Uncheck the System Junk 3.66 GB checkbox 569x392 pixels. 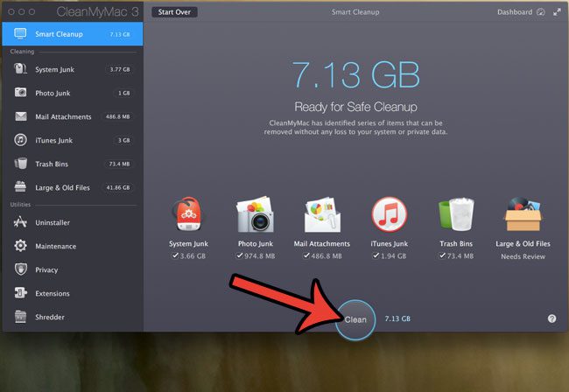(175, 255)
